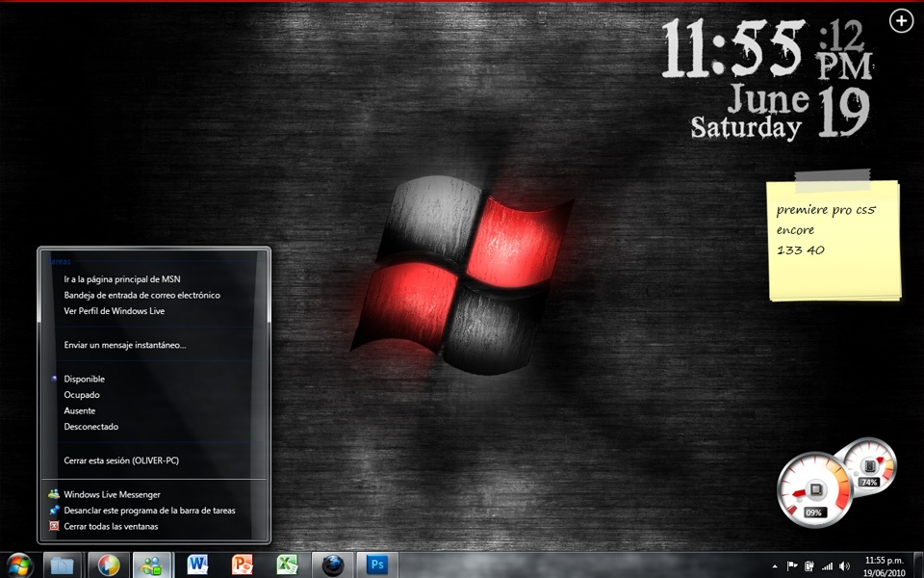The height and width of the screenshot is (578, 924).
Task: Click the Windows Start orb
Action: pyautogui.click(x=18, y=565)
